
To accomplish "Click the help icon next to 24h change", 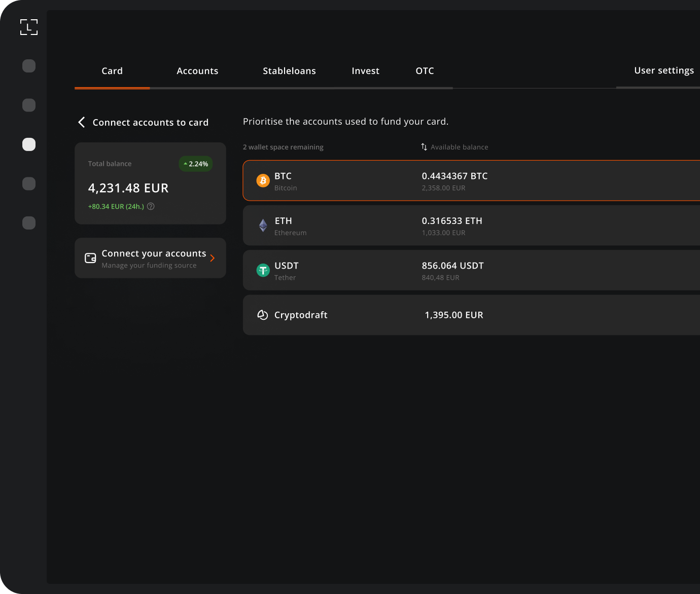I will tap(151, 206).
